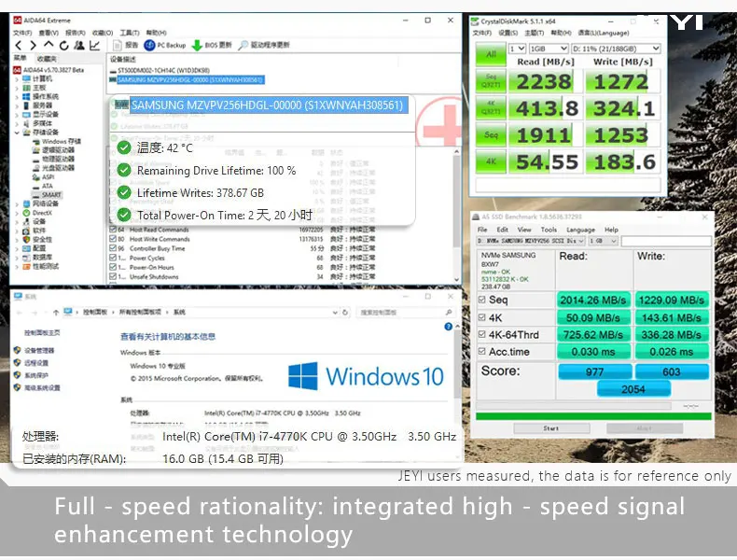Open the Language menu in CrystalDiskMark

(x=604, y=34)
